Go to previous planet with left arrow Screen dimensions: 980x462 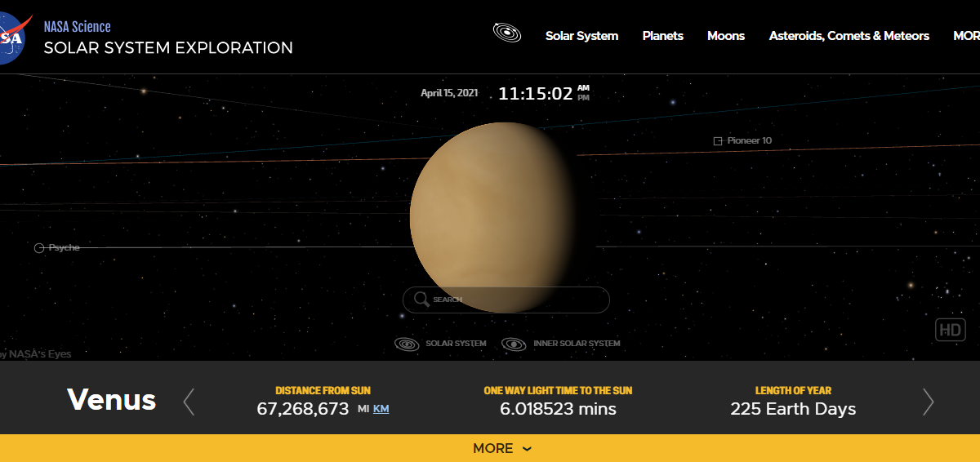click(x=189, y=402)
